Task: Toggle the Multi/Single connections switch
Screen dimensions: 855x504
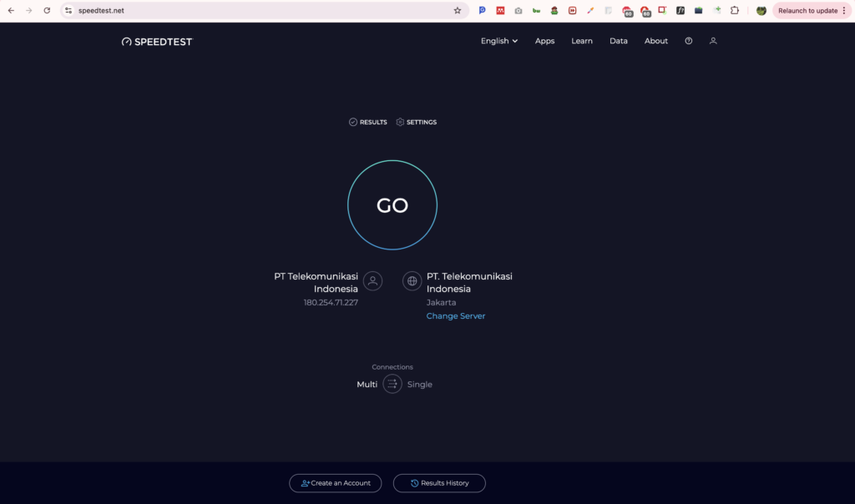Action: point(392,384)
